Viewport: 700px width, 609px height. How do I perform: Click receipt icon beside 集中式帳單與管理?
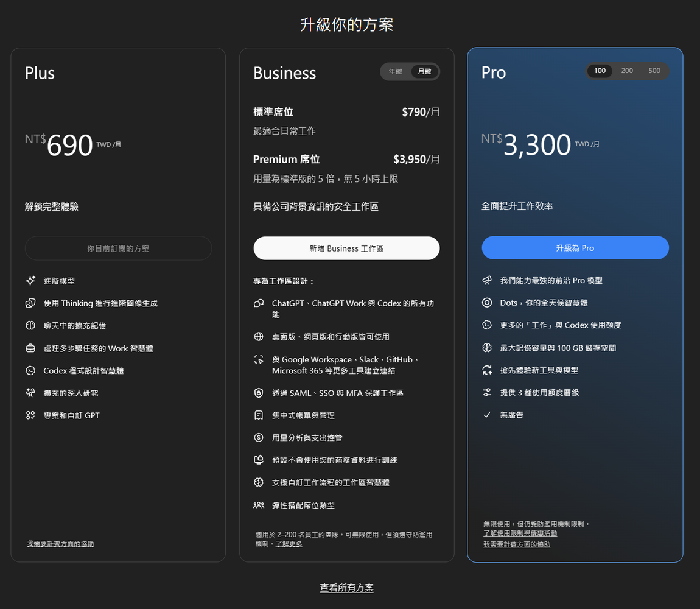pos(259,415)
